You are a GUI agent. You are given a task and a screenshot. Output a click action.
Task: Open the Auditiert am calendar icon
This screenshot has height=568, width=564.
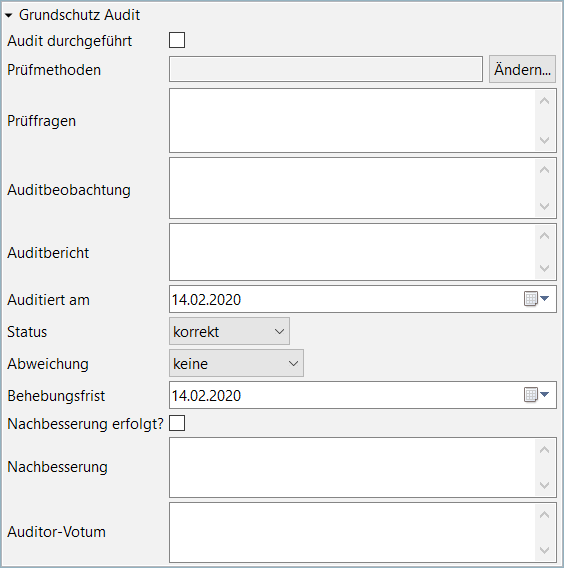coord(531,299)
